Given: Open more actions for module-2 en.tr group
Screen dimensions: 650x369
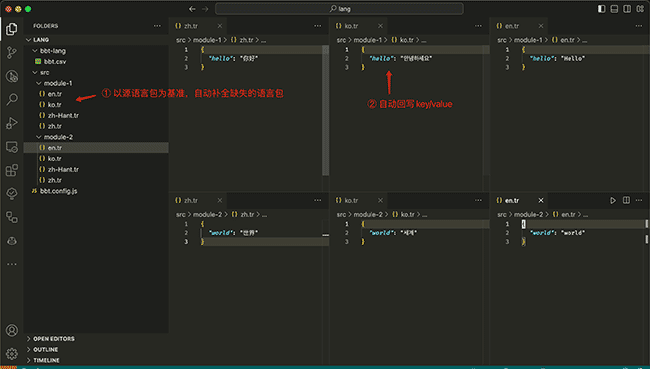Looking at the screenshot, I should click(x=639, y=200).
